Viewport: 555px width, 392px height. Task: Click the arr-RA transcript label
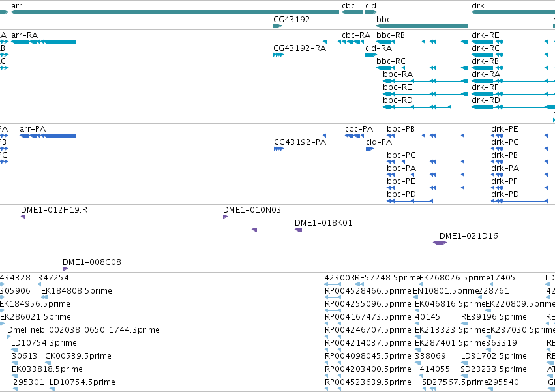24,35
